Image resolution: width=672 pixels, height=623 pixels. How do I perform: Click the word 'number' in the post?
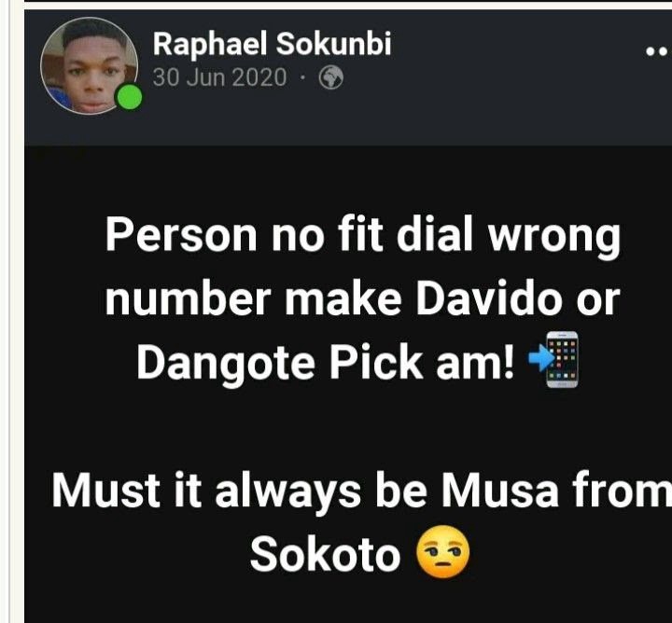pyautogui.click(x=188, y=298)
